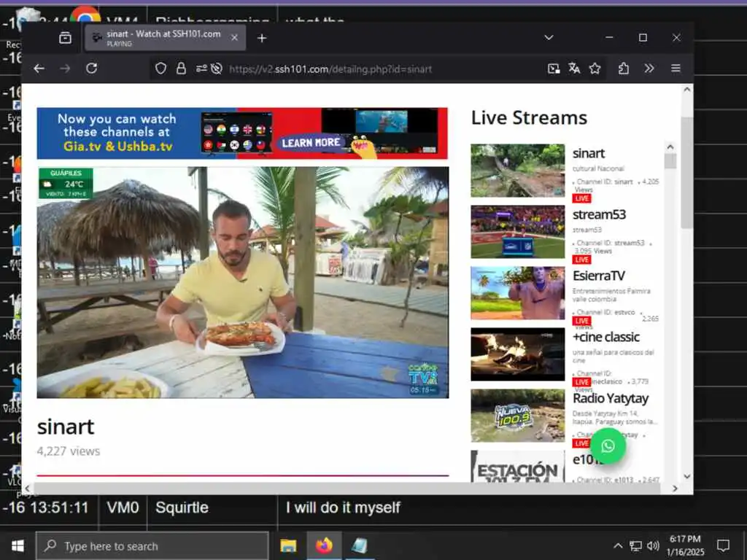Click the notepad-like app on taskbar

[359, 545]
